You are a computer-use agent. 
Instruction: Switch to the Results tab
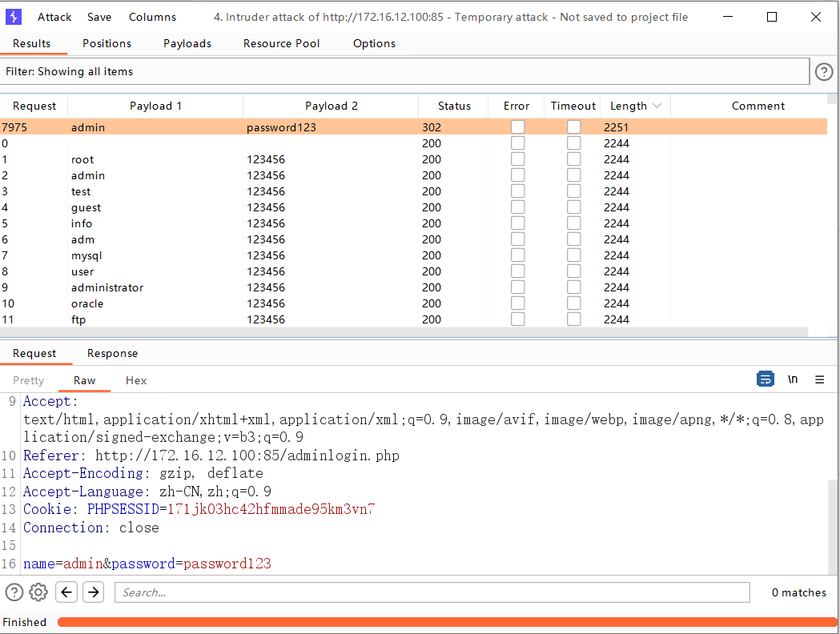pyautogui.click(x=32, y=44)
